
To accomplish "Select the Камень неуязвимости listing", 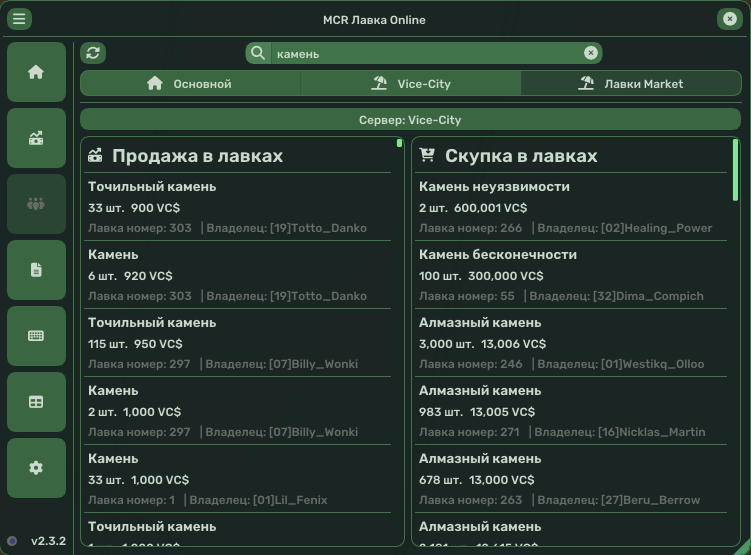I will 573,207.
